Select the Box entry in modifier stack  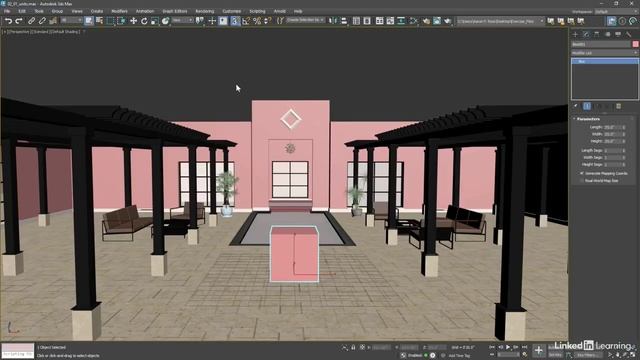tap(604, 61)
